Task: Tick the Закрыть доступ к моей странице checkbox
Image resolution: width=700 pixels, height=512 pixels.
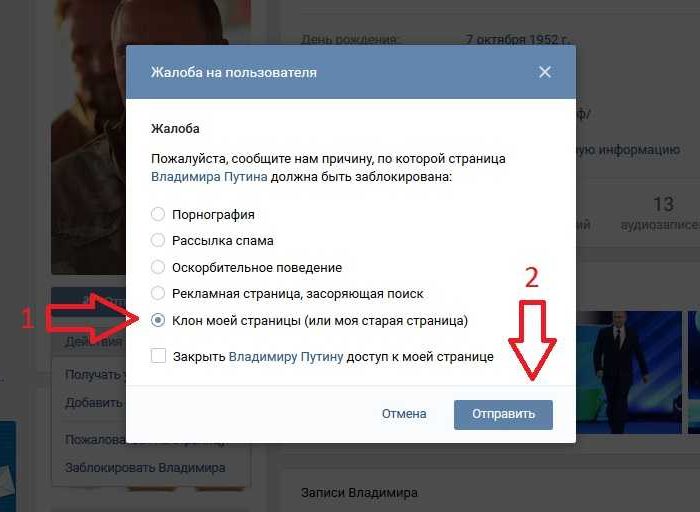Action: point(158,356)
